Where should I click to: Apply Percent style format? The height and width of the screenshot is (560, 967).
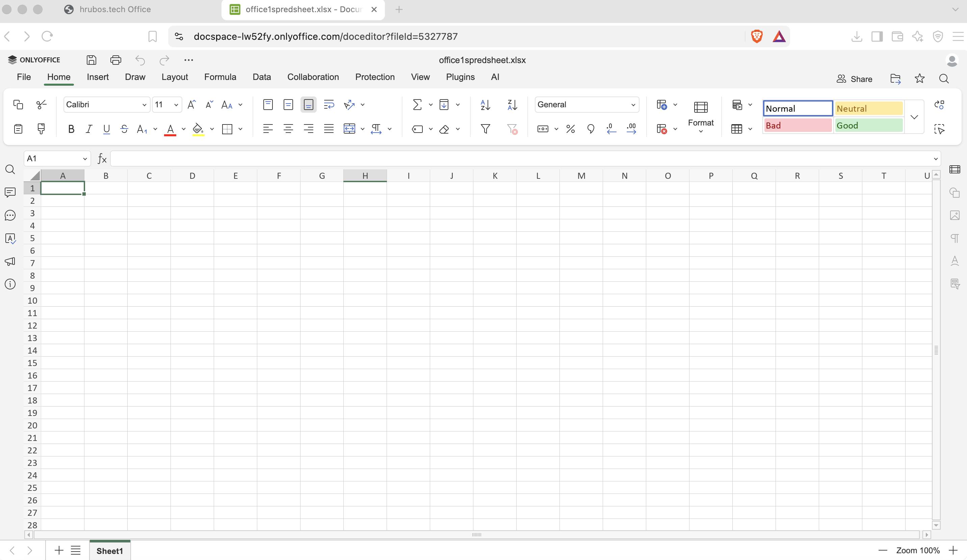click(571, 129)
